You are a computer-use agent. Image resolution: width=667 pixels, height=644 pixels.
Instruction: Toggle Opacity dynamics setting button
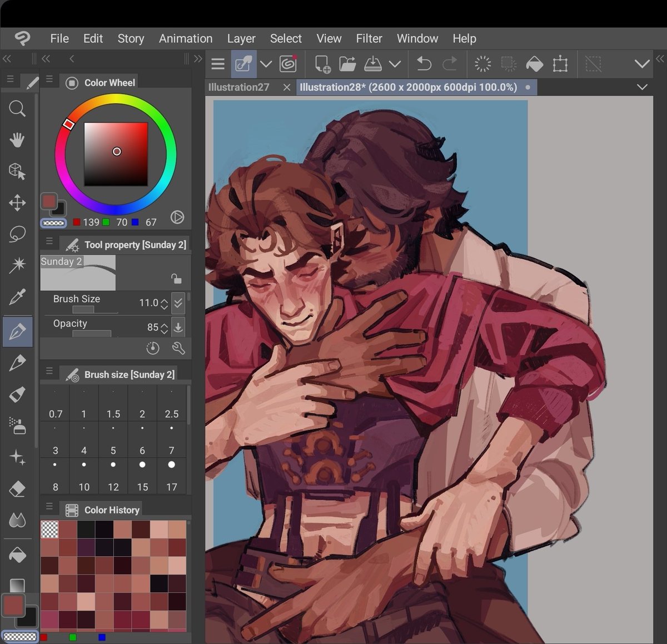[178, 326]
